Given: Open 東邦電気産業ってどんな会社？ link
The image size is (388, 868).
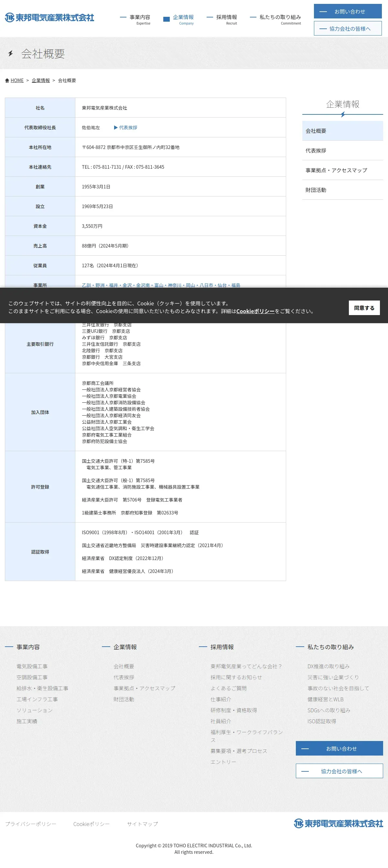Looking at the screenshot, I should (246, 666).
